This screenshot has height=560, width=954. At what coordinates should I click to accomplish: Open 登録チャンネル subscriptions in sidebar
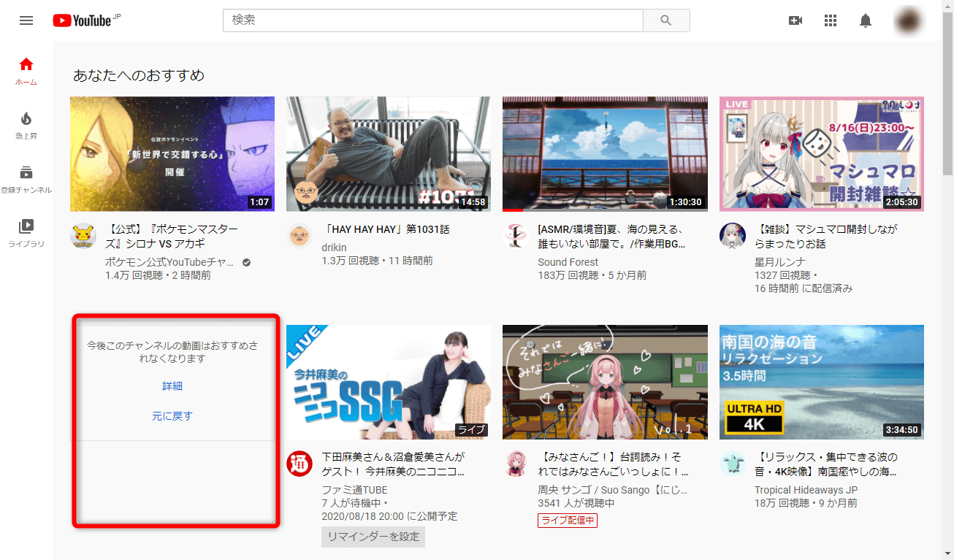[x=26, y=179]
